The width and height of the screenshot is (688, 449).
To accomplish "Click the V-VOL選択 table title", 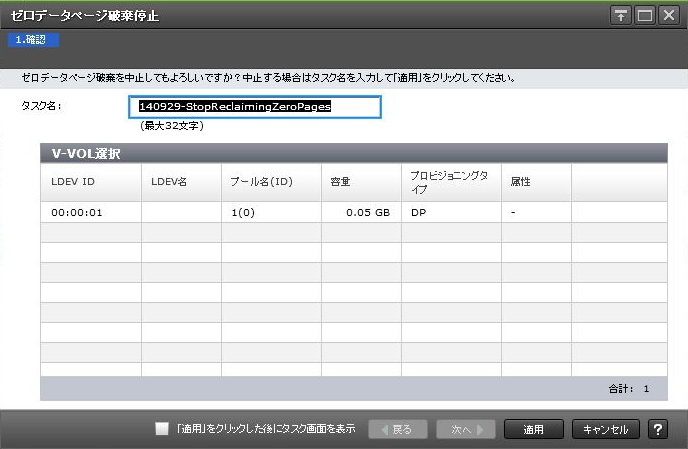I will coord(86,154).
